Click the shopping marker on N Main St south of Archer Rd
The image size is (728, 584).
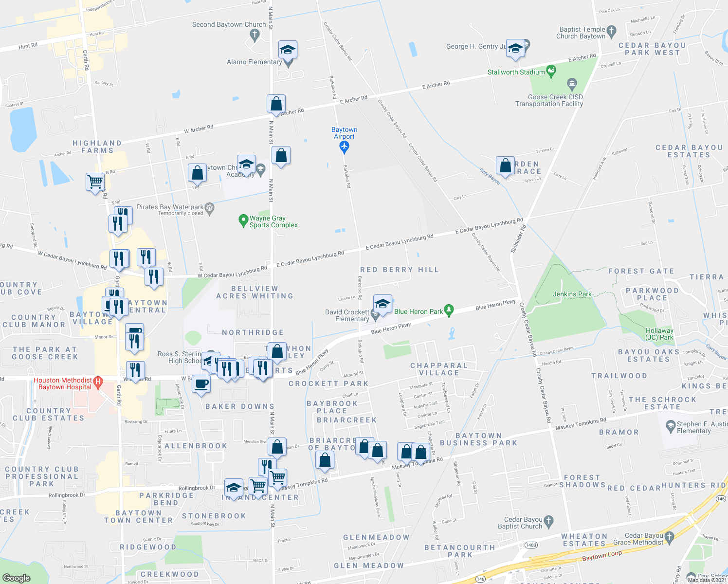[281, 156]
